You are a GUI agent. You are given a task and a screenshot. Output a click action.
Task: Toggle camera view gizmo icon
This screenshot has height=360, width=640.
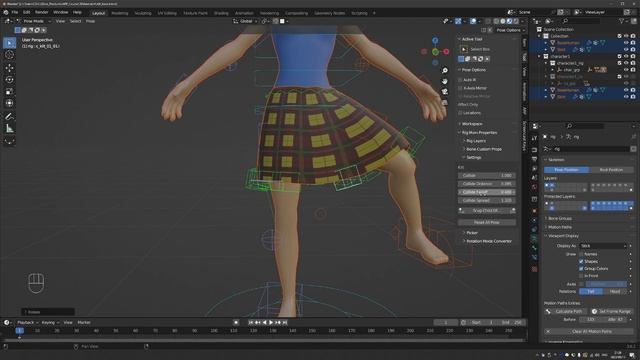coord(444,92)
